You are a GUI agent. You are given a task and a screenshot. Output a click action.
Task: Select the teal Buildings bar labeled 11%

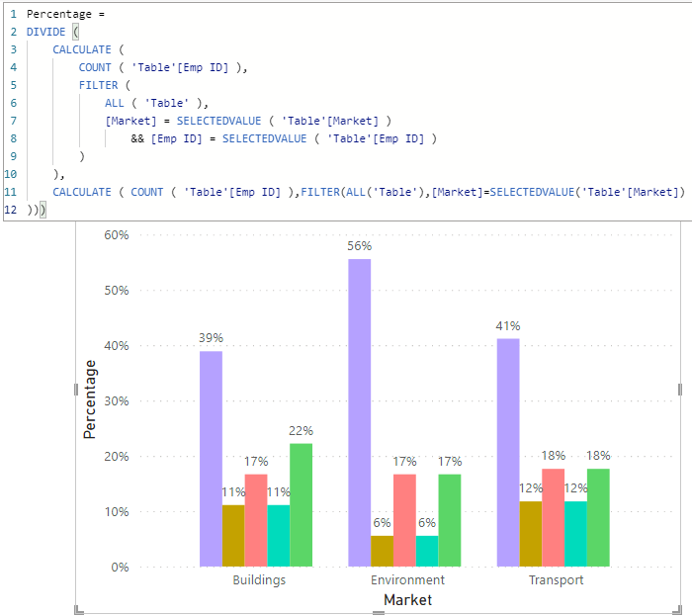pos(279,536)
